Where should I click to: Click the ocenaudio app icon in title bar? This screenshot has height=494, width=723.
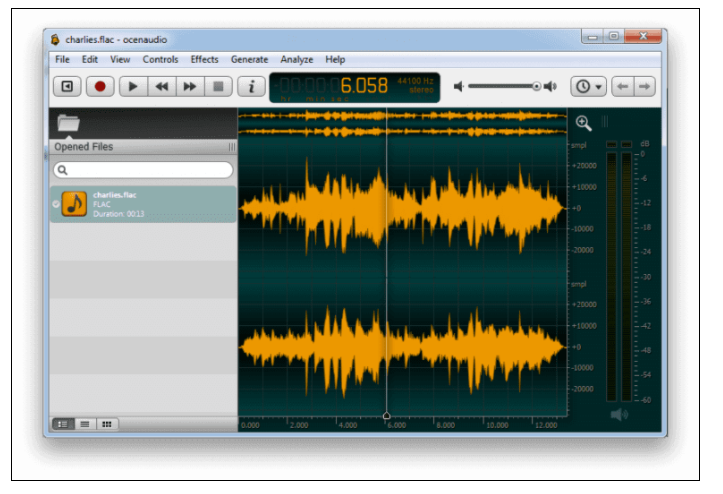click(55, 40)
